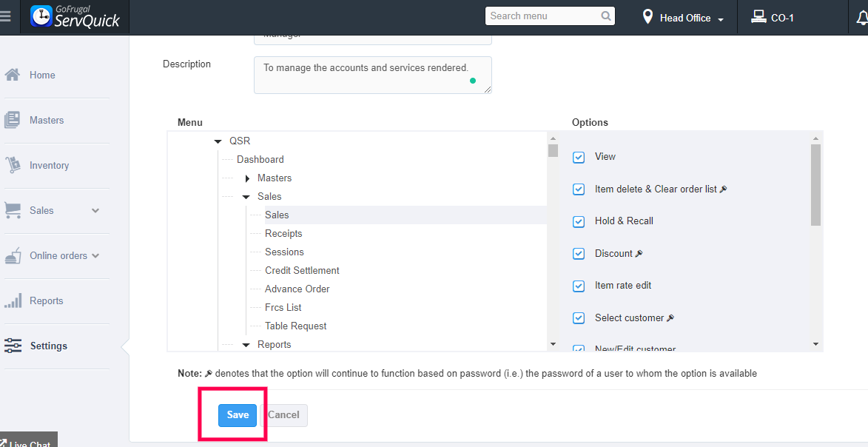Click the Reports bar chart icon
868x447 pixels.
pyautogui.click(x=13, y=300)
